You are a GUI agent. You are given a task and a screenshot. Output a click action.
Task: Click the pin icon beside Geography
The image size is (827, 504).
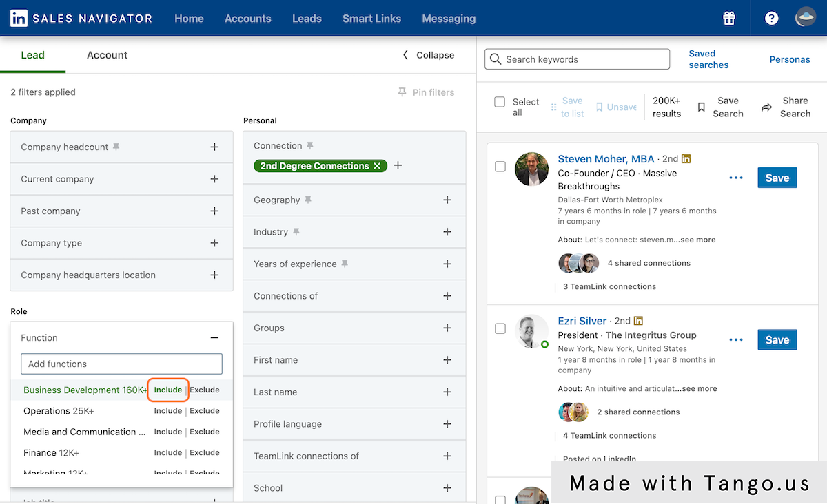click(x=308, y=200)
